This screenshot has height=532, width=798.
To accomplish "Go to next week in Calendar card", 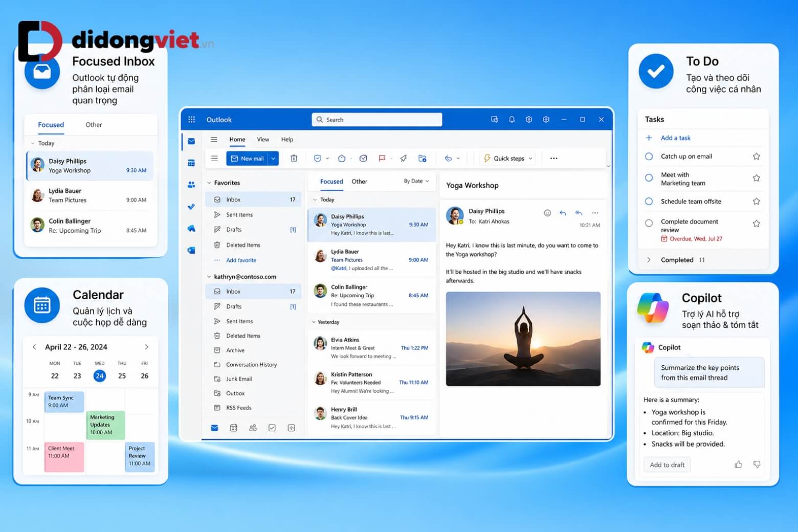I will point(147,347).
